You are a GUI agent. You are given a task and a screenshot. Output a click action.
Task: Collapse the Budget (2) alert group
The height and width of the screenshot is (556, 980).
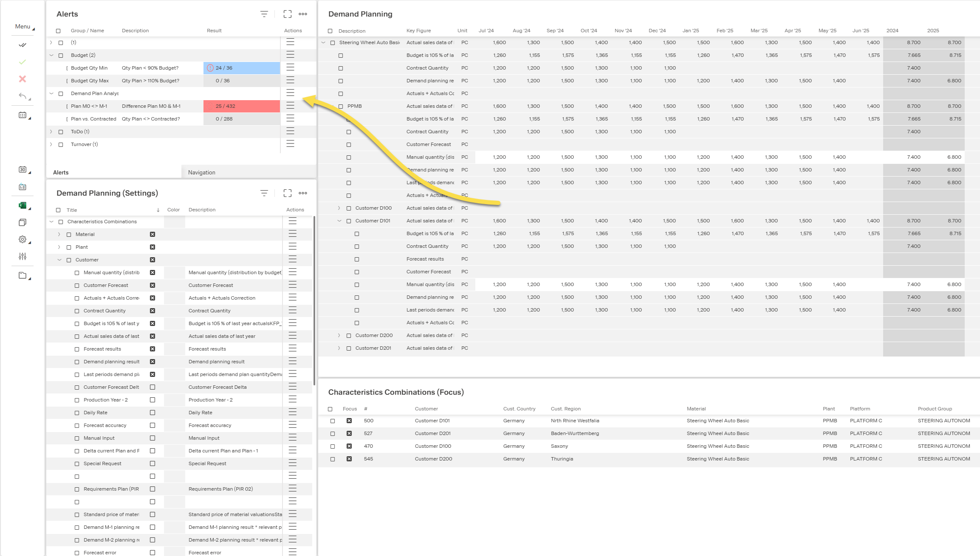coord(51,55)
